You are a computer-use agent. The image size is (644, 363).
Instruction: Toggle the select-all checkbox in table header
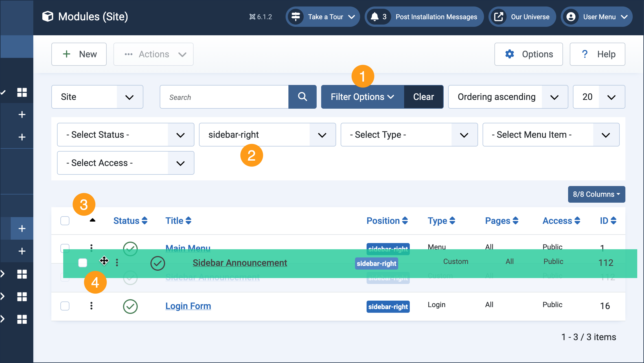pos(65,221)
